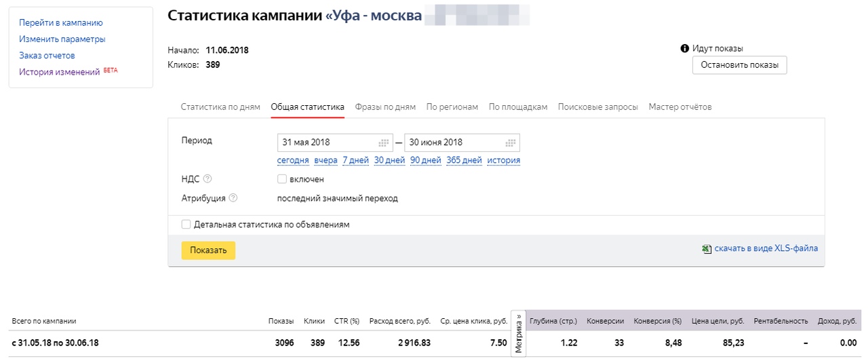Image resolution: width=868 pixels, height=361 pixels.
Task: Click the help icon next to Атрибуция
Action: tap(233, 198)
